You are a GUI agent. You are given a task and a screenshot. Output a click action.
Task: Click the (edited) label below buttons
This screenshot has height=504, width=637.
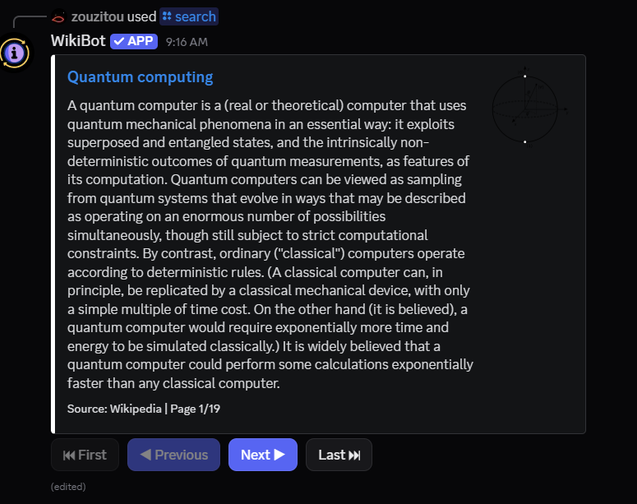[68, 487]
